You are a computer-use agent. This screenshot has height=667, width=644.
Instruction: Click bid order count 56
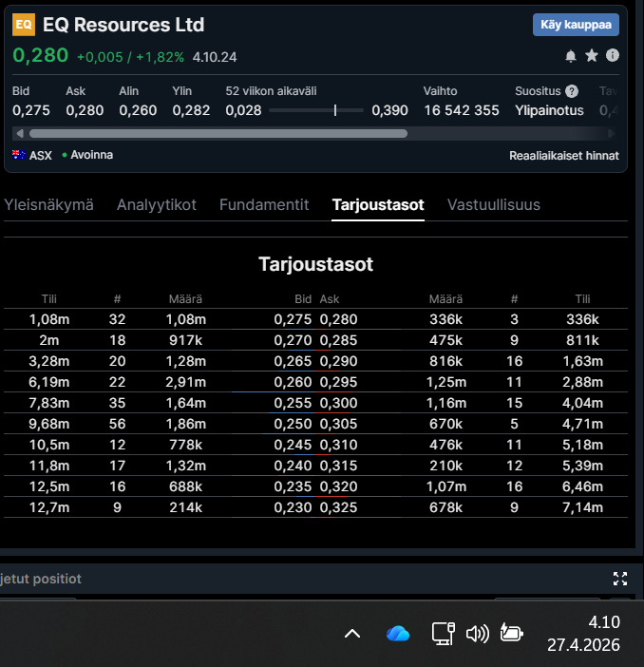point(118,424)
